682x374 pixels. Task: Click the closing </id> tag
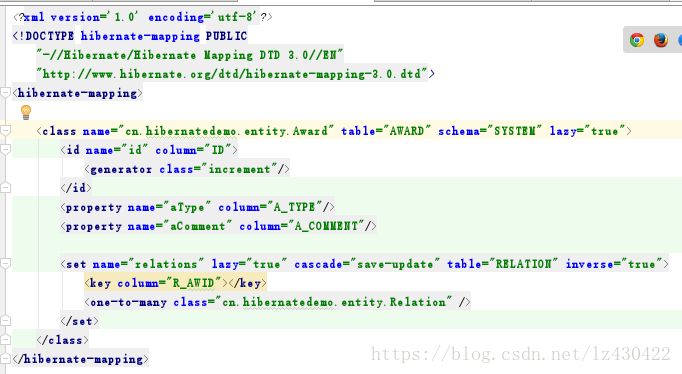(76, 188)
